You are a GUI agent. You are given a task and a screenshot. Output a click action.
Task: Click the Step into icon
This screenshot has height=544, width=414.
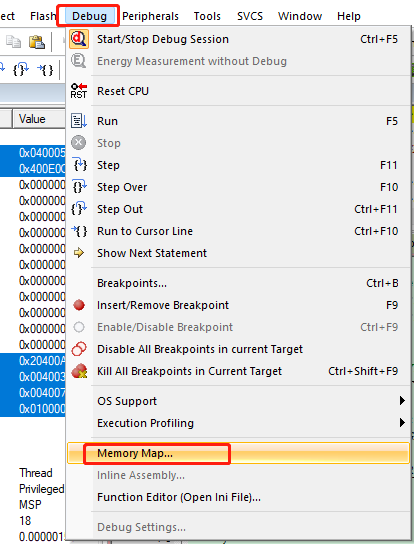pyautogui.click(x=79, y=165)
